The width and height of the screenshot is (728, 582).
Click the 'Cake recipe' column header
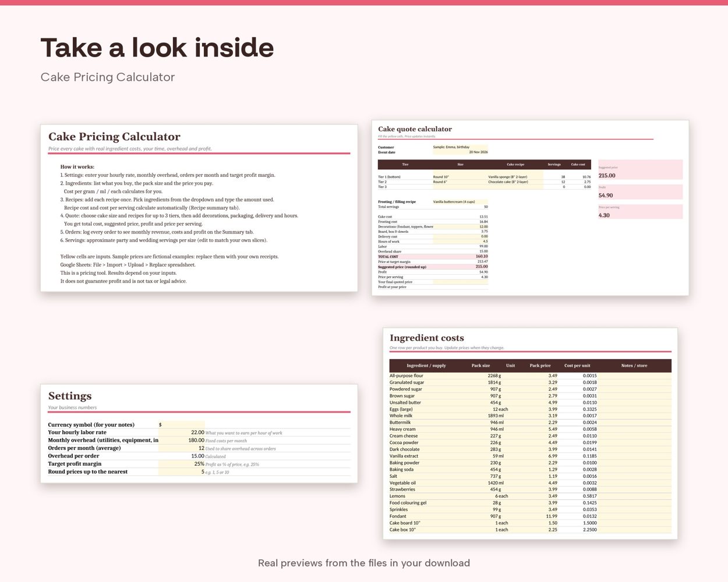click(x=515, y=165)
